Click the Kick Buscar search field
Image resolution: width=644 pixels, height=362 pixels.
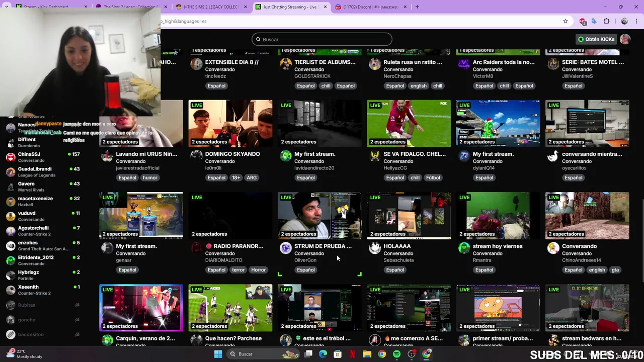tap(322, 39)
